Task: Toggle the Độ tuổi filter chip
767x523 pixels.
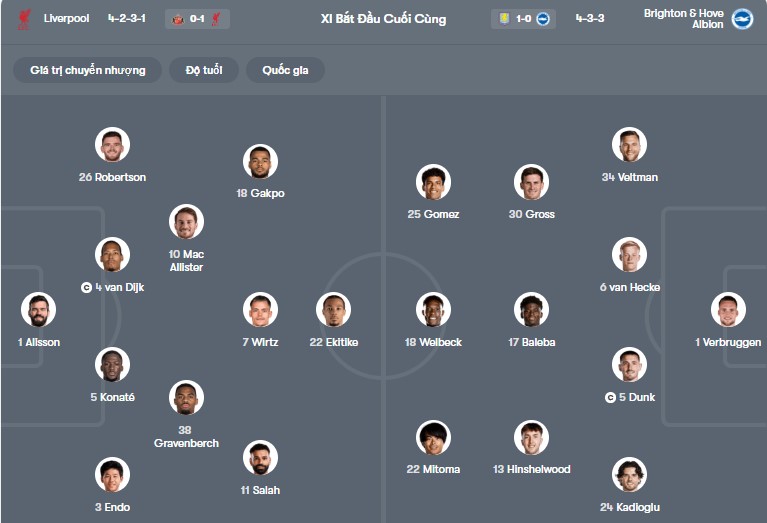Action: point(203,70)
